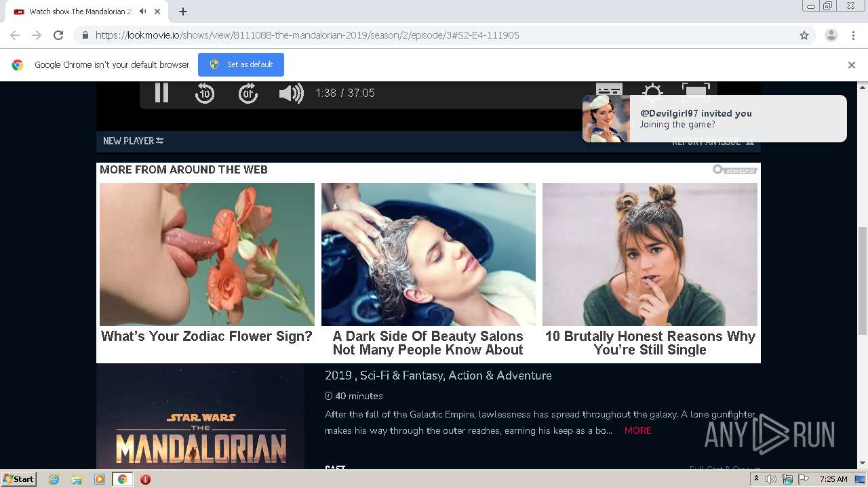This screenshot has height=488, width=868.
Task: Pause the video playback
Action: pos(161,93)
